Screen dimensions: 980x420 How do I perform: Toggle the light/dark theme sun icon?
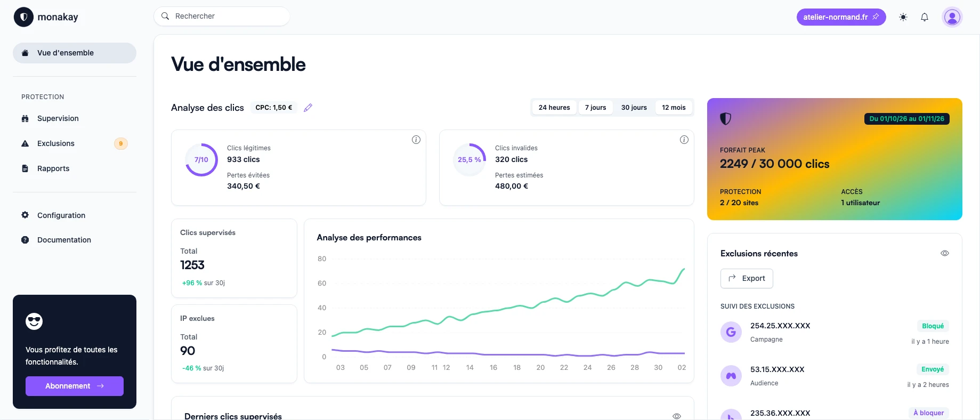tap(903, 17)
